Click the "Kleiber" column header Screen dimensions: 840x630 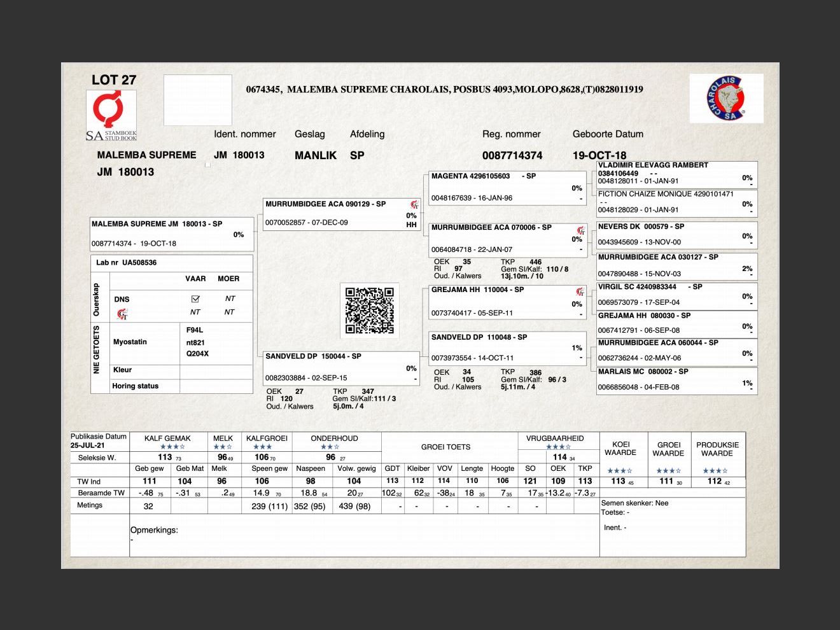[419, 468]
